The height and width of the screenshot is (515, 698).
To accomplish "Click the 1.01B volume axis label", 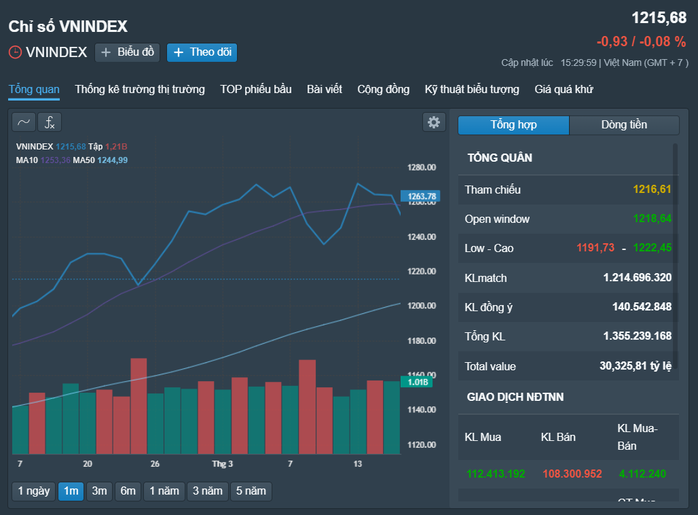I will pos(417,382).
